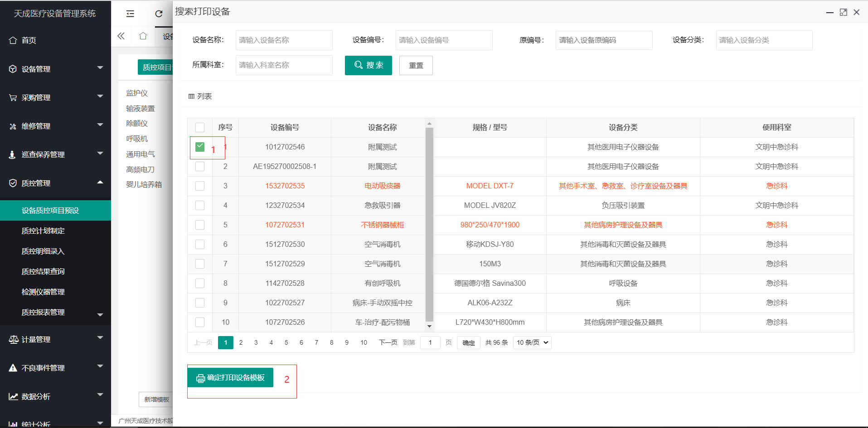Check the row for 电动吸痰器
This screenshot has width=868, height=428.
[200, 186]
